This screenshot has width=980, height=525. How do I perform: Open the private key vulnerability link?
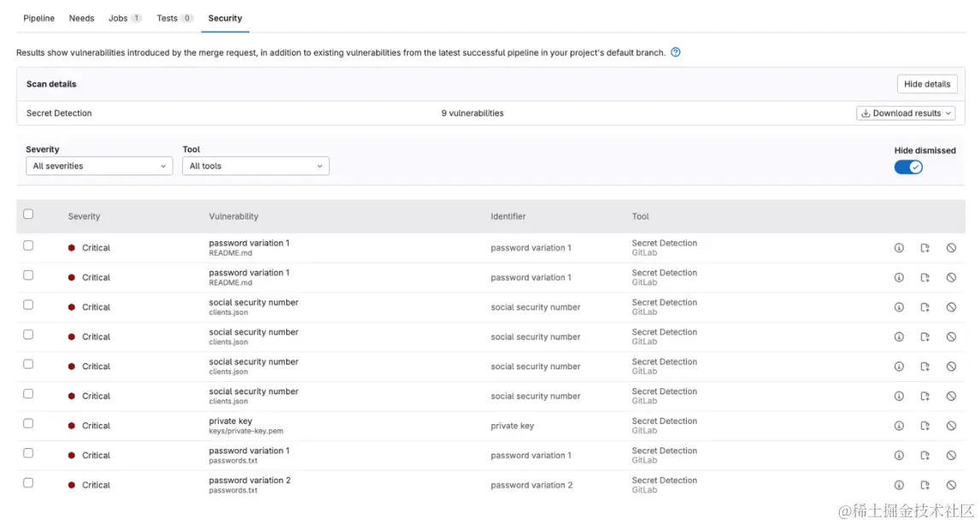tap(231, 421)
